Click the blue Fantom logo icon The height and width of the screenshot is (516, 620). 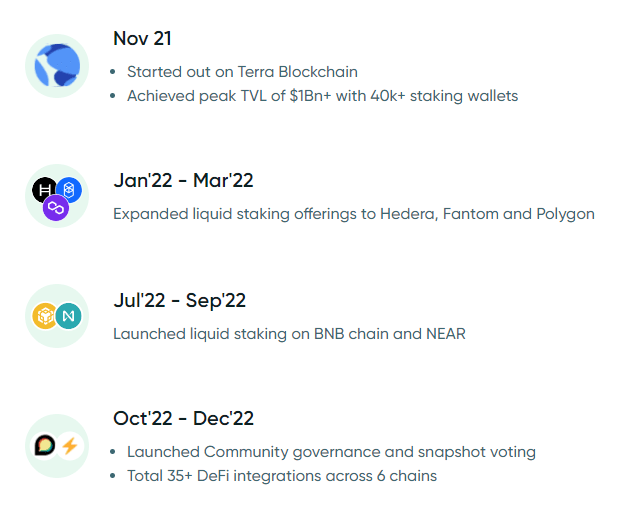[69, 190]
